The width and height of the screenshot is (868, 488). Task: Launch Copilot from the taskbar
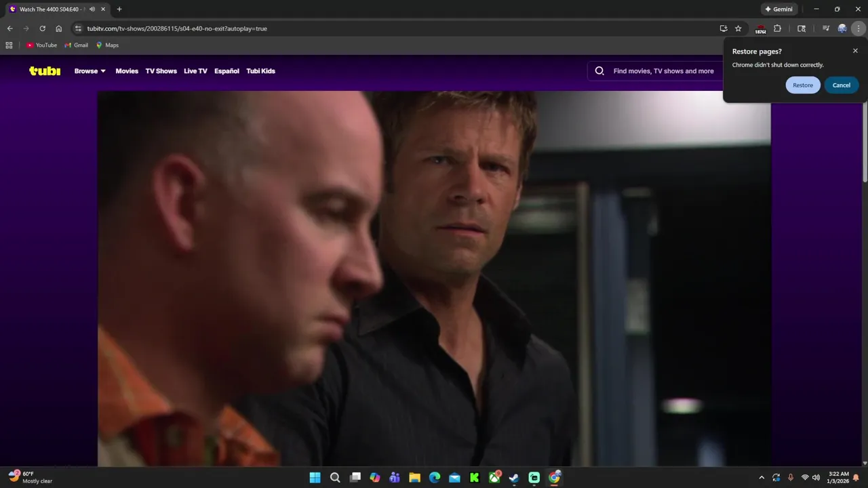[375, 477]
